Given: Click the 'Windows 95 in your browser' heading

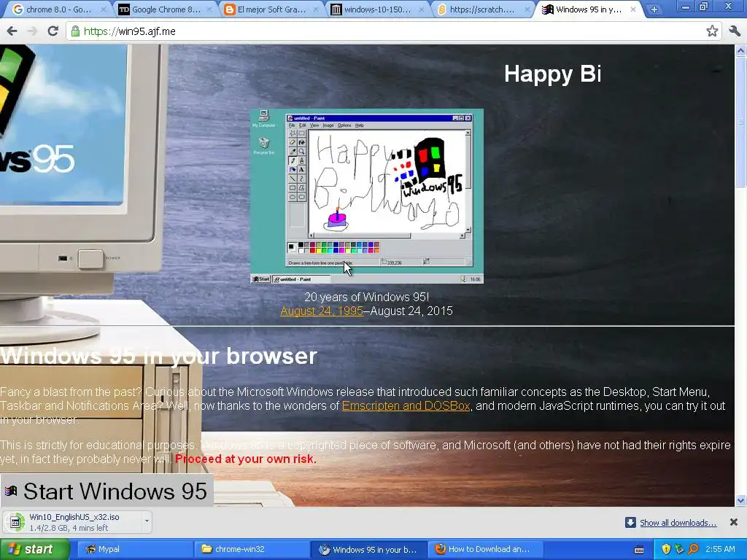Looking at the screenshot, I should click(158, 356).
